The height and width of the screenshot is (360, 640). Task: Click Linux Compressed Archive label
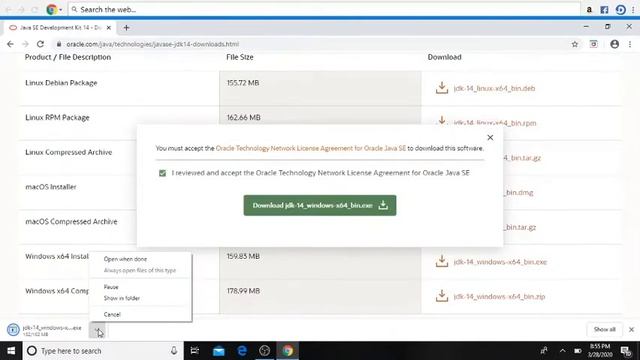pos(69,152)
